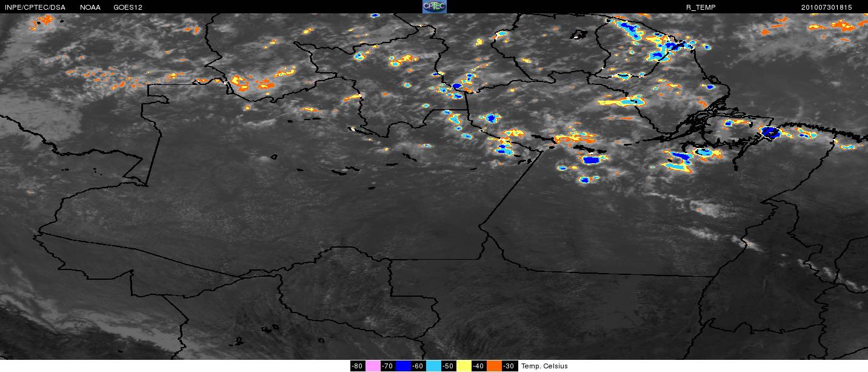The width and height of the screenshot is (868, 372).
Task: Click the -50 legend value
Action: (449, 366)
